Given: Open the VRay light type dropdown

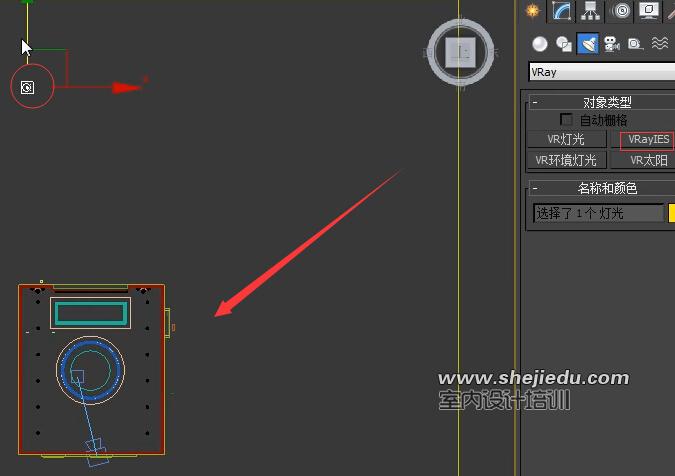Looking at the screenshot, I should click(x=601, y=72).
